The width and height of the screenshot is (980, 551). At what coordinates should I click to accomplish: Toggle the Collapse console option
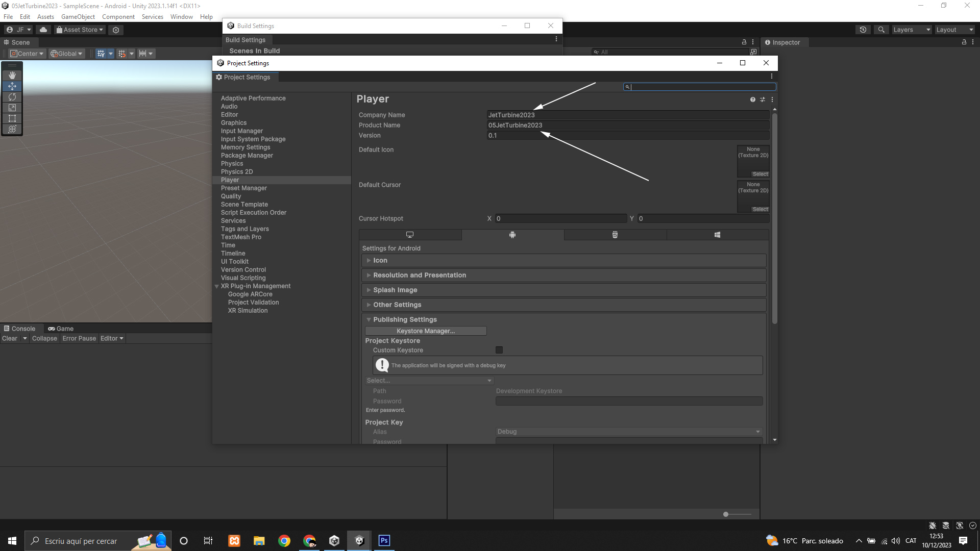(44, 338)
